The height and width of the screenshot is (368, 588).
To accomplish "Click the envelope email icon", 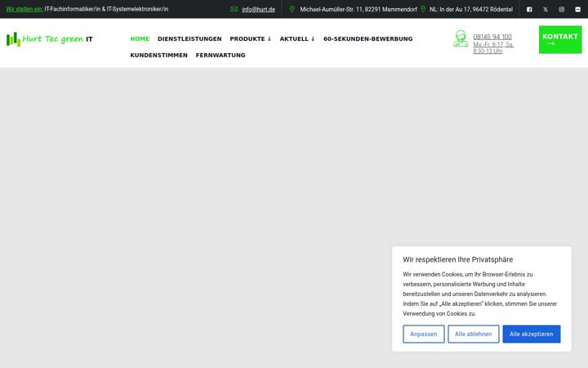I will pyautogui.click(x=234, y=9).
